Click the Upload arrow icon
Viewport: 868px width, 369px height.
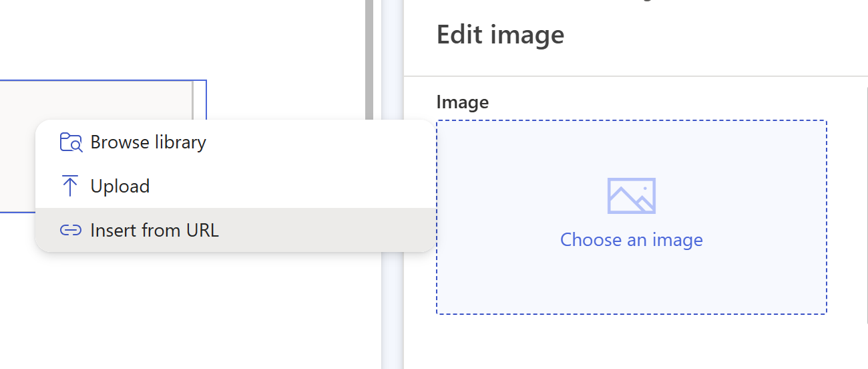tap(69, 187)
